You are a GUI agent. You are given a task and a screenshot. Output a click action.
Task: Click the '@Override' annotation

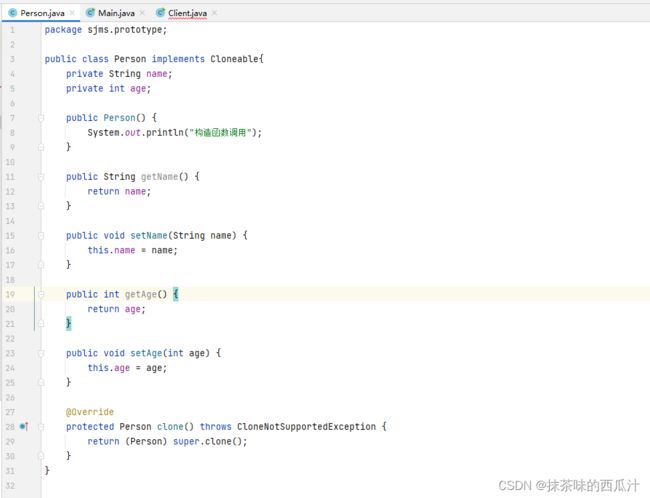pos(90,412)
